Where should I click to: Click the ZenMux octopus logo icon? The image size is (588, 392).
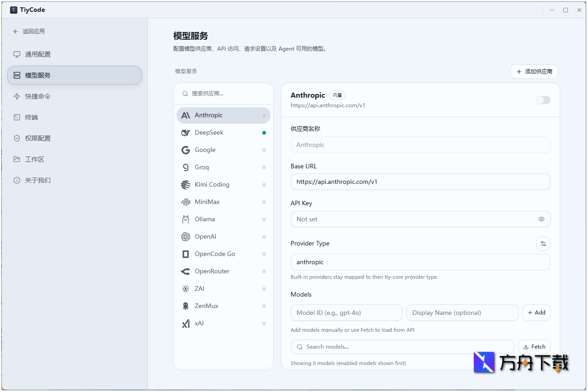186,306
